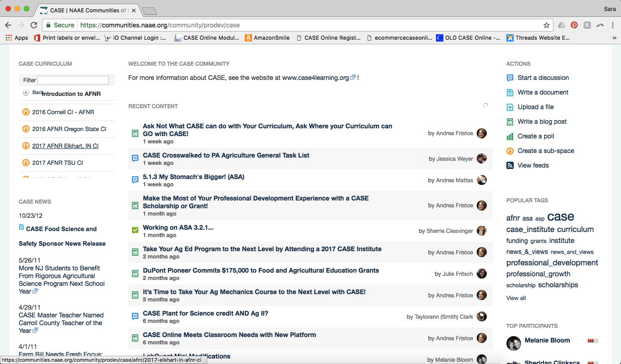Click the Back arrow in CASE Curriculum
Image resolution: width=621 pixels, height=364 pixels.
pyautogui.click(x=26, y=93)
